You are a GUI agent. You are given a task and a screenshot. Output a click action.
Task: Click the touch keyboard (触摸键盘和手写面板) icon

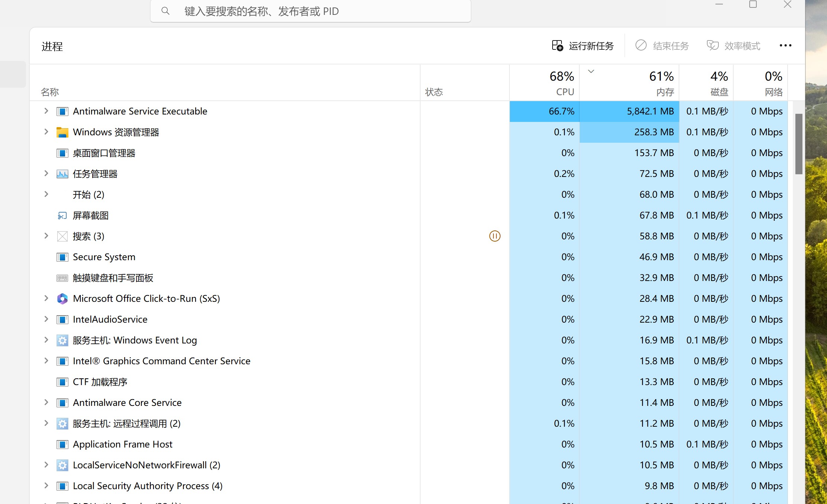(62, 278)
